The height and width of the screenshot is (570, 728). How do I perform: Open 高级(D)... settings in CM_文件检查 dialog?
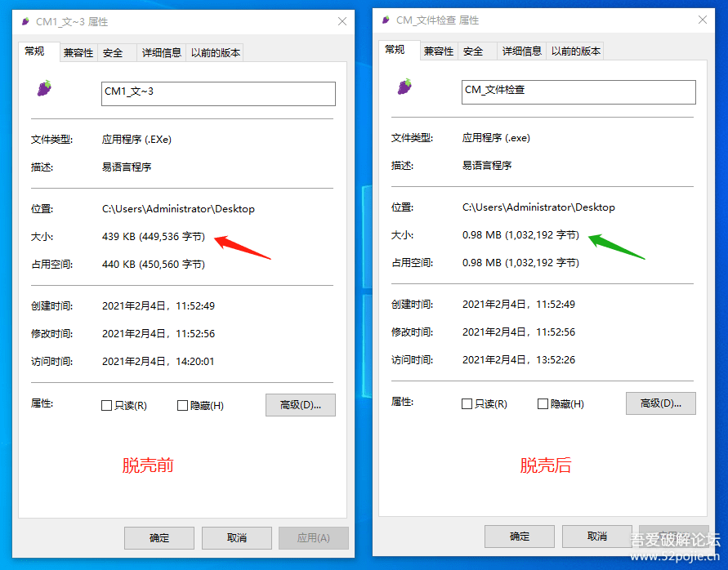[x=660, y=403]
